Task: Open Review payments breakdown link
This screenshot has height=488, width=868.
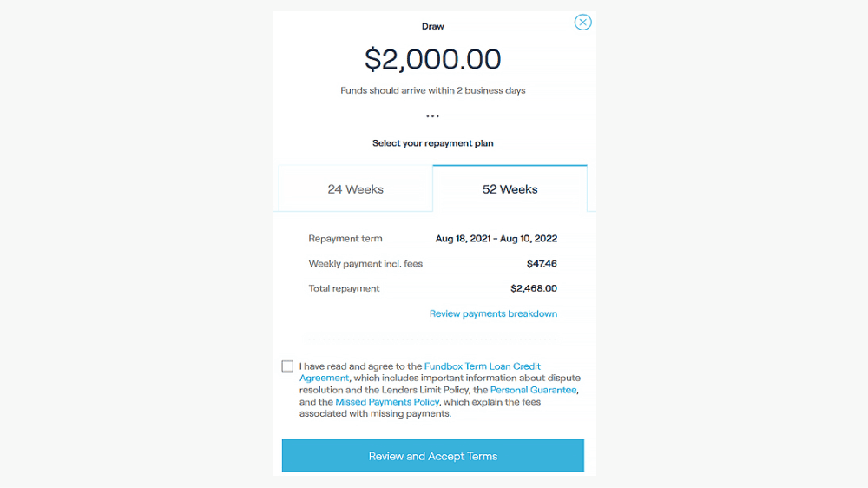Action: [x=493, y=313]
